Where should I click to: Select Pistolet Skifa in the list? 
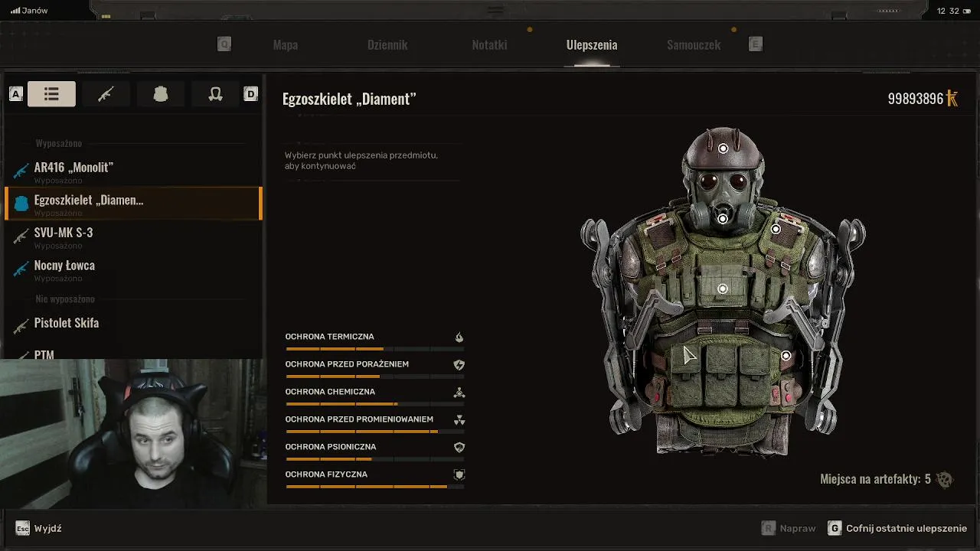(133, 324)
